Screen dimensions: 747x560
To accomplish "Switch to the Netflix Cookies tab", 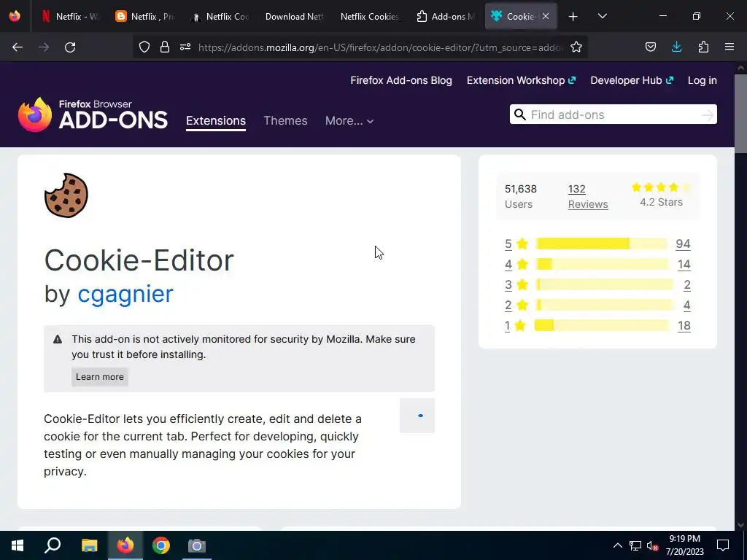I will pos(370,16).
